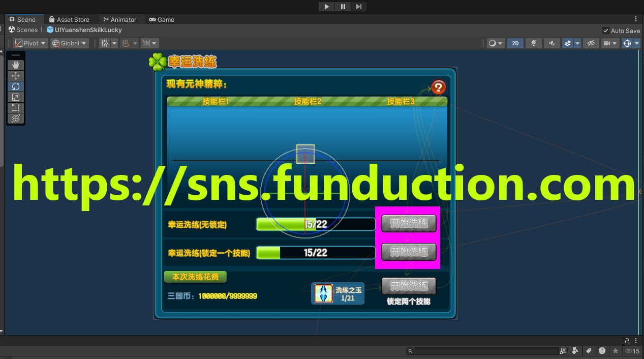Select the Rect tool
The height and width of the screenshot is (359, 644).
(x=15, y=108)
